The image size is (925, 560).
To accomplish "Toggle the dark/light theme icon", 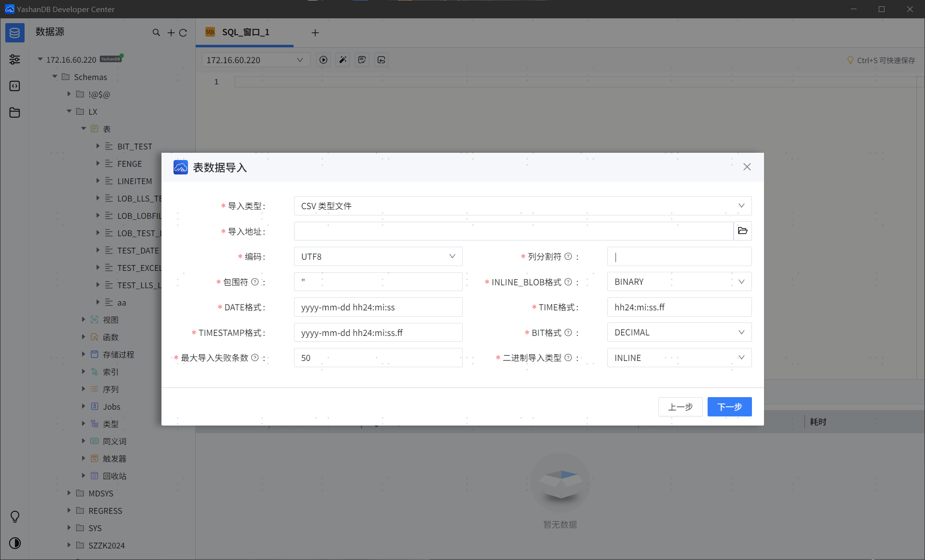I will [14, 543].
